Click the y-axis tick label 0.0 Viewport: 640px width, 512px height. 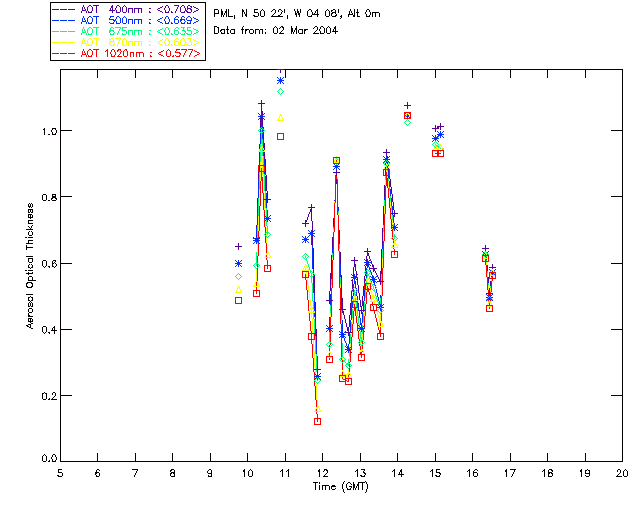click(49, 459)
